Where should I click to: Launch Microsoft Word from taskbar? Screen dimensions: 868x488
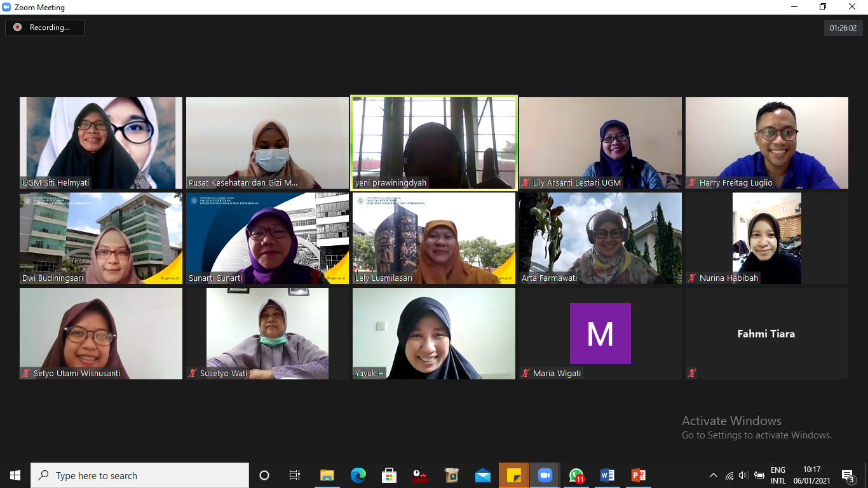[x=607, y=475]
